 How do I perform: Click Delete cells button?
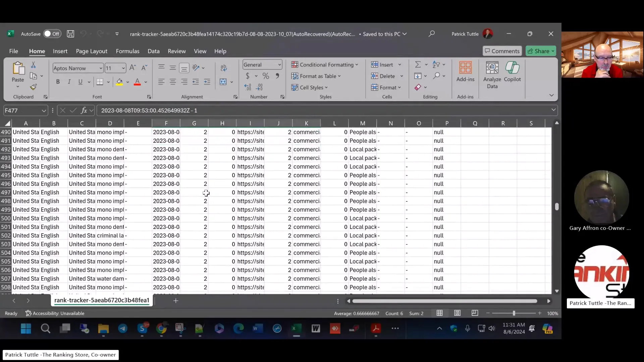tap(383, 76)
